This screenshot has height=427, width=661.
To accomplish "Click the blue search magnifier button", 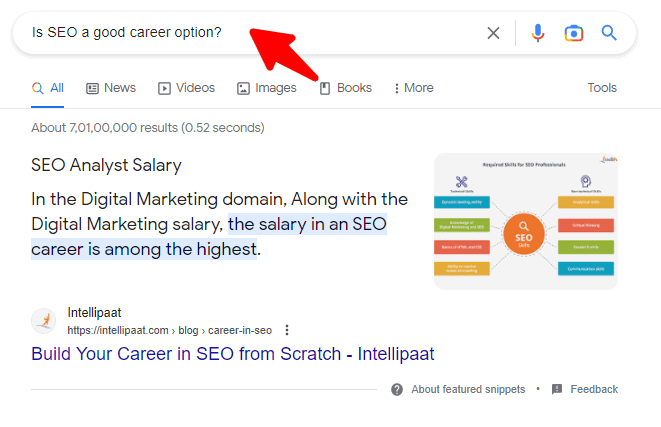I will 609,33.
